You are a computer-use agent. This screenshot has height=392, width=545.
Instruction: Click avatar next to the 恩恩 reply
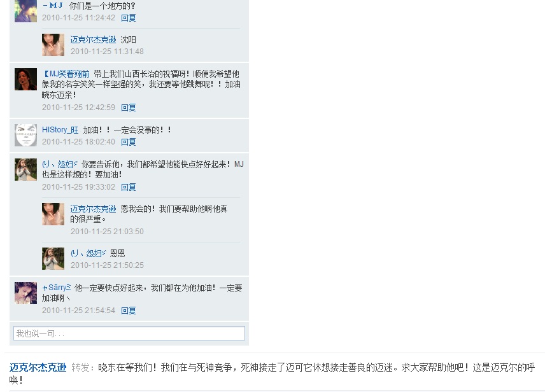tap(53, 258)
